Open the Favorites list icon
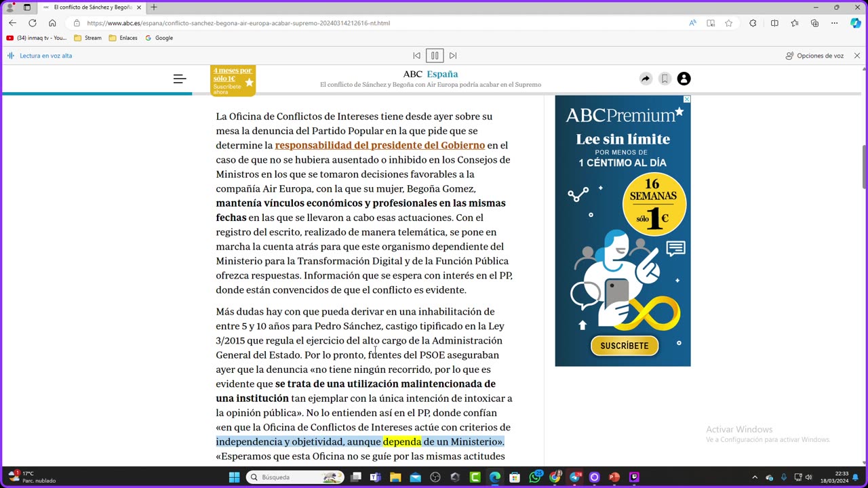The width and height of the screenshot is (868, 488). (x=795, y=23)
